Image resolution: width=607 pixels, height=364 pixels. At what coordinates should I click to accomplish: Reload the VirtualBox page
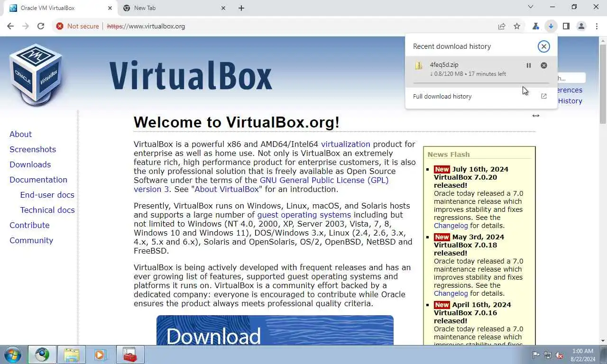pos(41,26)
